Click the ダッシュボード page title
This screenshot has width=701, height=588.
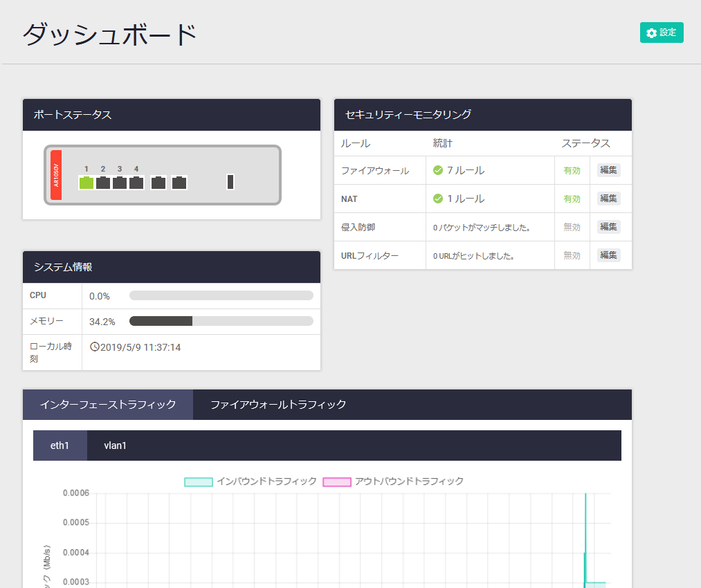click(x=110, y=35)
